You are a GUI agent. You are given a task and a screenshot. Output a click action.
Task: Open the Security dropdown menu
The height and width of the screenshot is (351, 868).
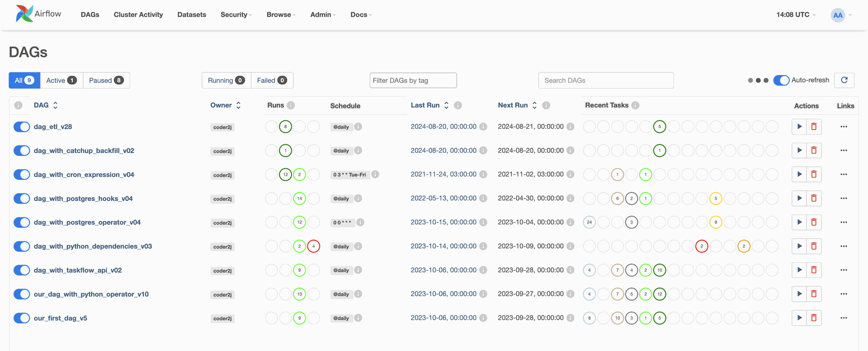(236, 14)
